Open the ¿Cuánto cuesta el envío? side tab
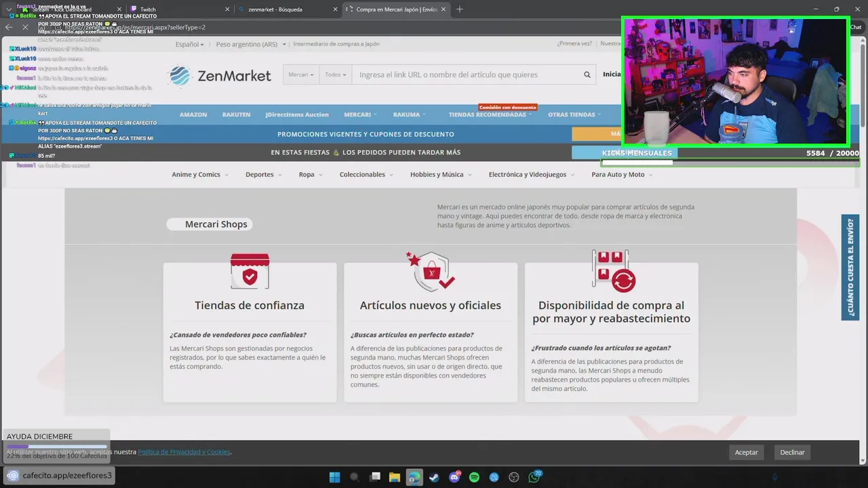Image resolution: width=868 pixels, height=488 pixels. pos(850,267)
